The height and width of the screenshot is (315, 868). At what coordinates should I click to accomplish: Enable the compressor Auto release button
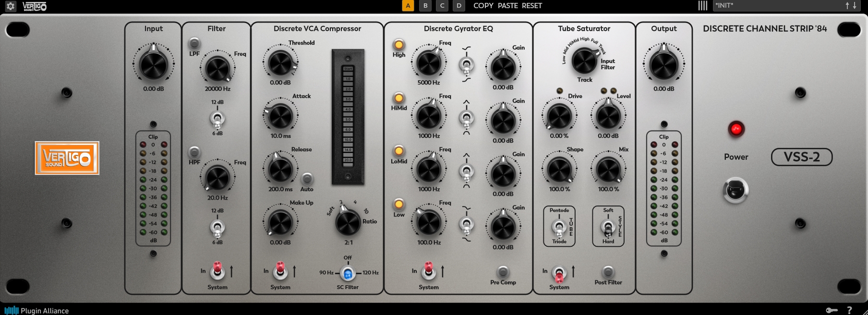[307, 179]
